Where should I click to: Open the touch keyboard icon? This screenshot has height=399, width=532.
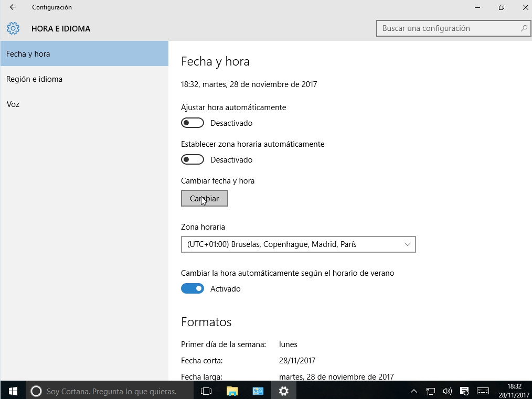click(483, 391)
